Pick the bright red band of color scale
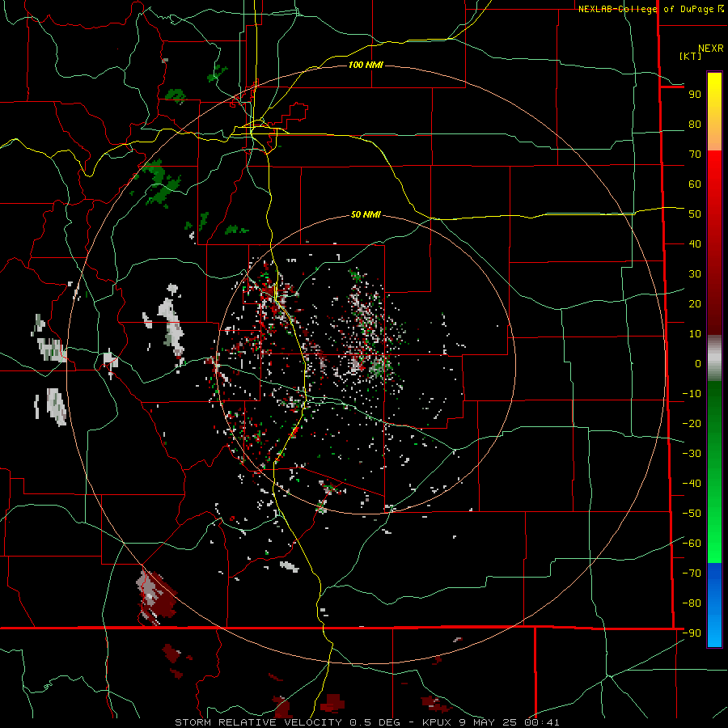Image resolution: width=728 pixels, height=728 pixels. click(x=714, y=174)
